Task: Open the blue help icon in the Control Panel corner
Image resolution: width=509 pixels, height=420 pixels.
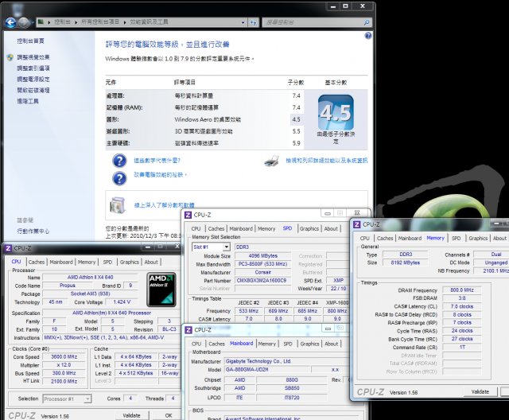Action: click(367, 36)
